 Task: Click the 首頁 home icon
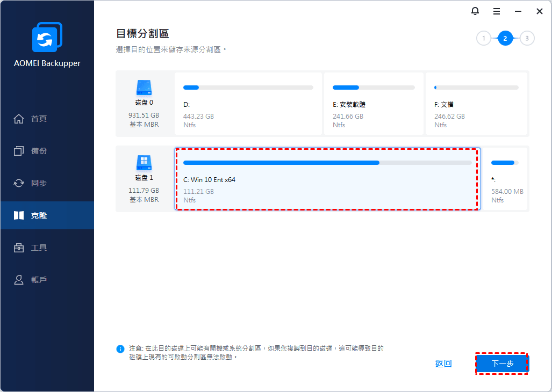tap(19, 119)
